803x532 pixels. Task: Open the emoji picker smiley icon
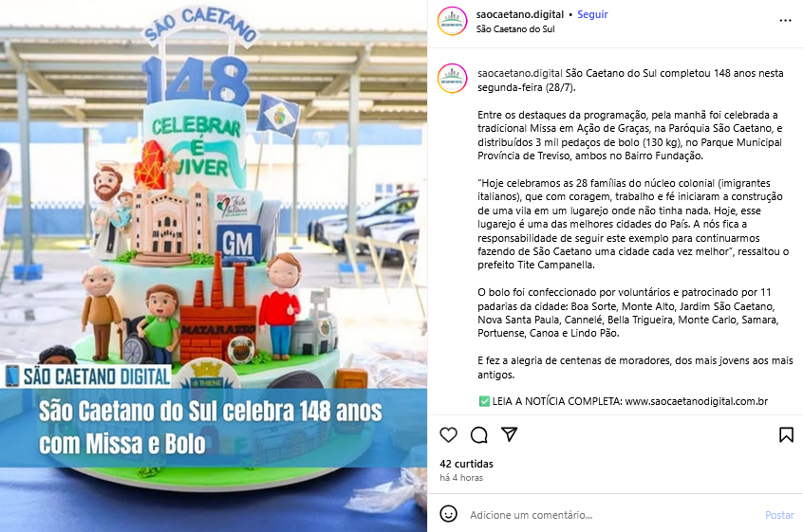[x=449, y=514]
